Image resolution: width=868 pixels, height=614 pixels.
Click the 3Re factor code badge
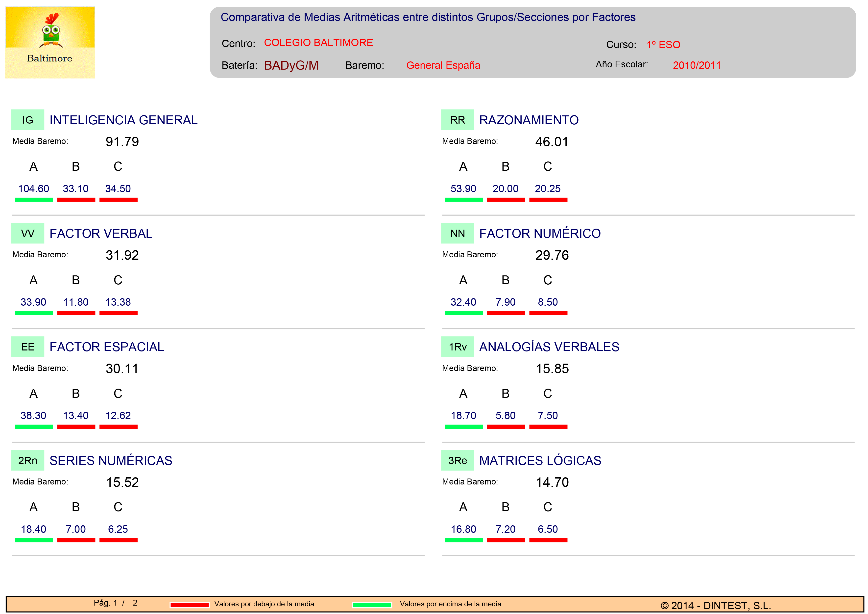tap(458, 460)
